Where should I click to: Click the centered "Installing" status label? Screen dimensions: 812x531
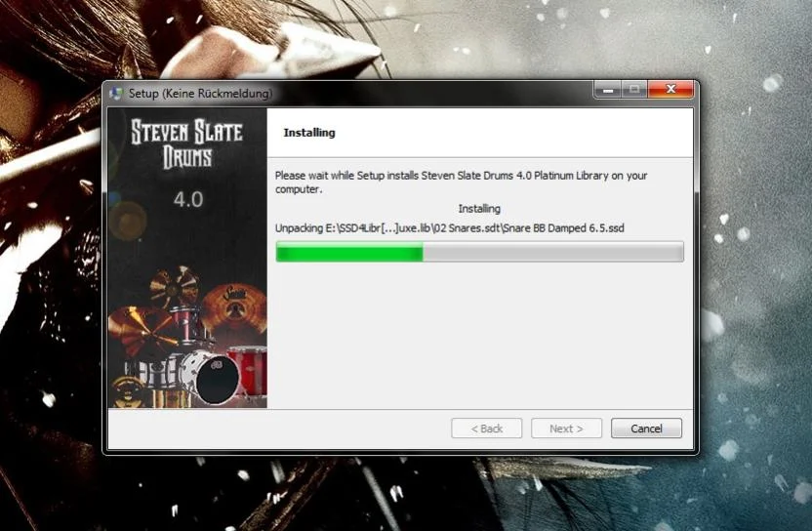tap(479, 209)
